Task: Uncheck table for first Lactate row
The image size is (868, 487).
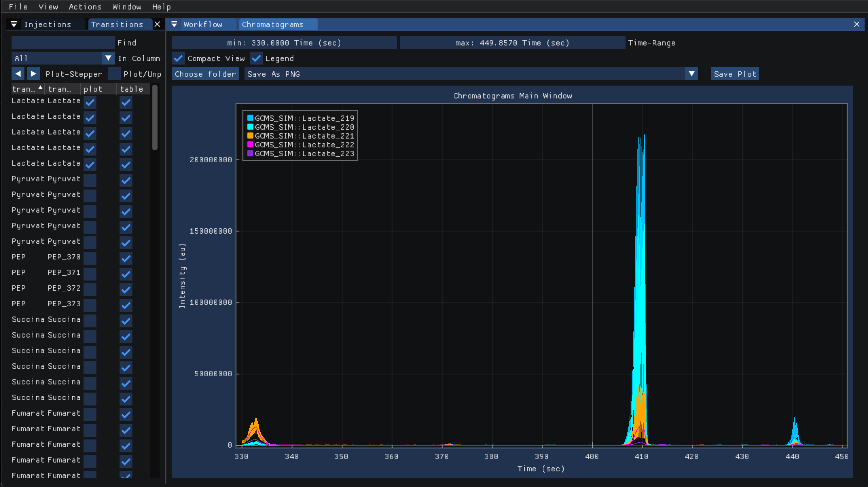Action: 126,102
